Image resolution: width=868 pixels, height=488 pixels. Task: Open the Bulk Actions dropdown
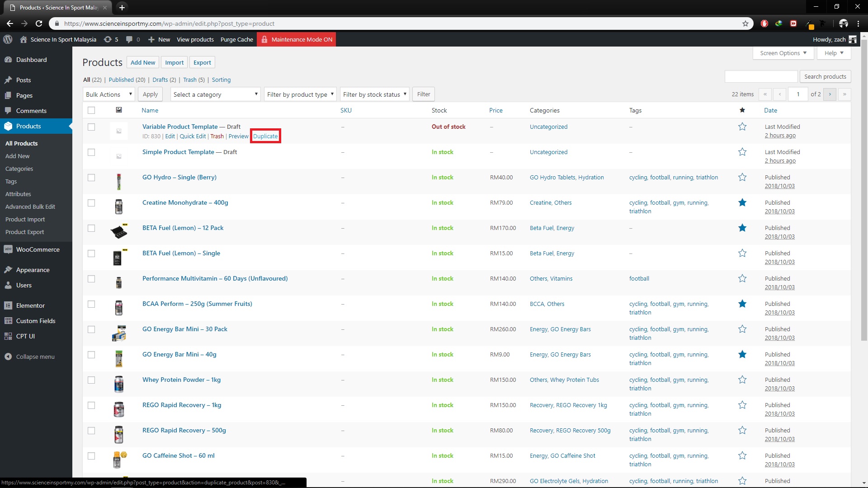click(109, 94)
